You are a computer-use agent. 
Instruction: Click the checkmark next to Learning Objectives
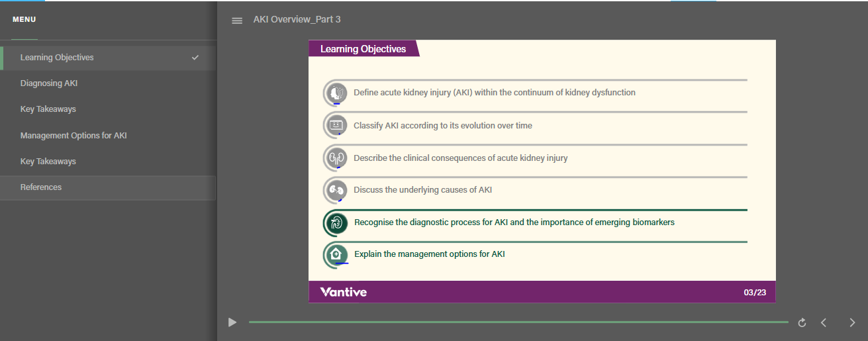click(195, 58)
